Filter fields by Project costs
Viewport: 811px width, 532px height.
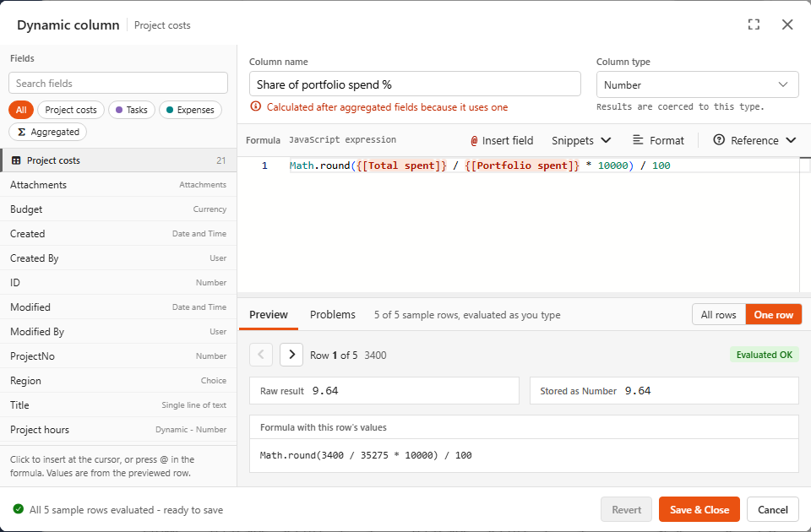[71, 110]
